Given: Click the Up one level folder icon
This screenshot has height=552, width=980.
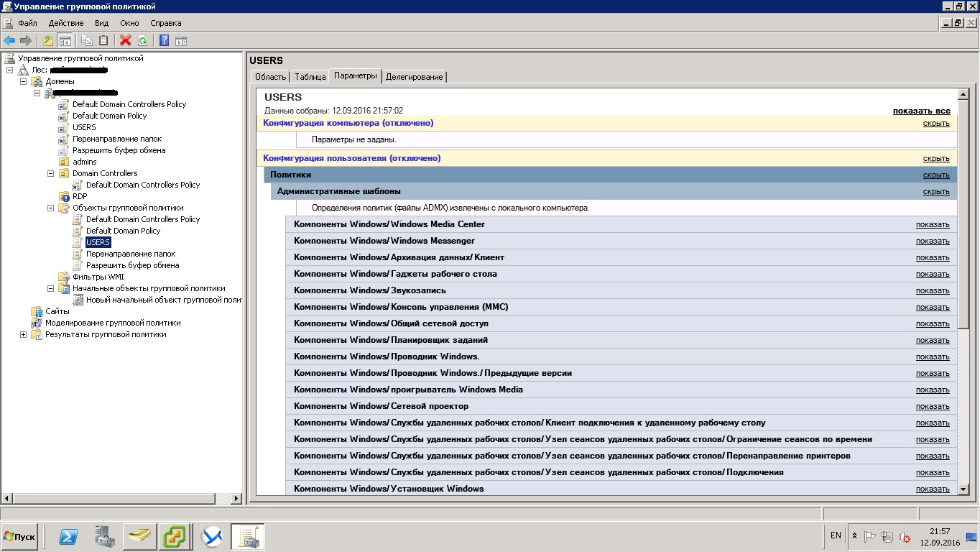Looking at the screenshot, I should click(48, 41).
